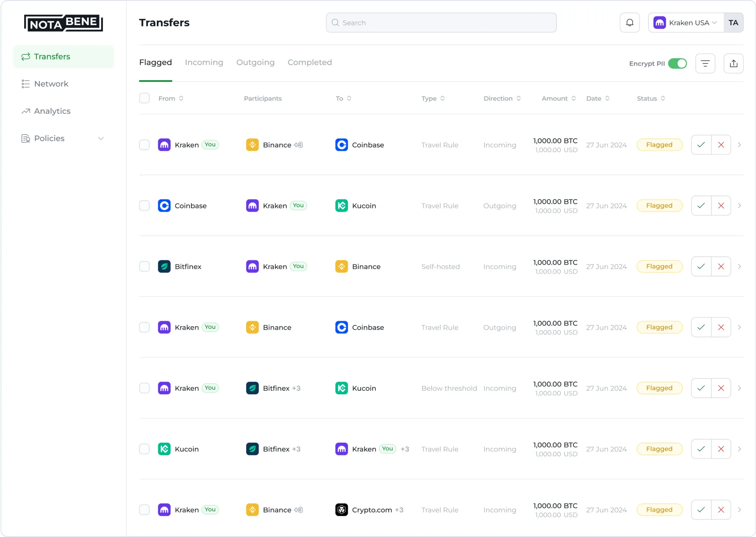
Task: Open the Kraken USA account dropdown
Action: click(x=686, y=23)
